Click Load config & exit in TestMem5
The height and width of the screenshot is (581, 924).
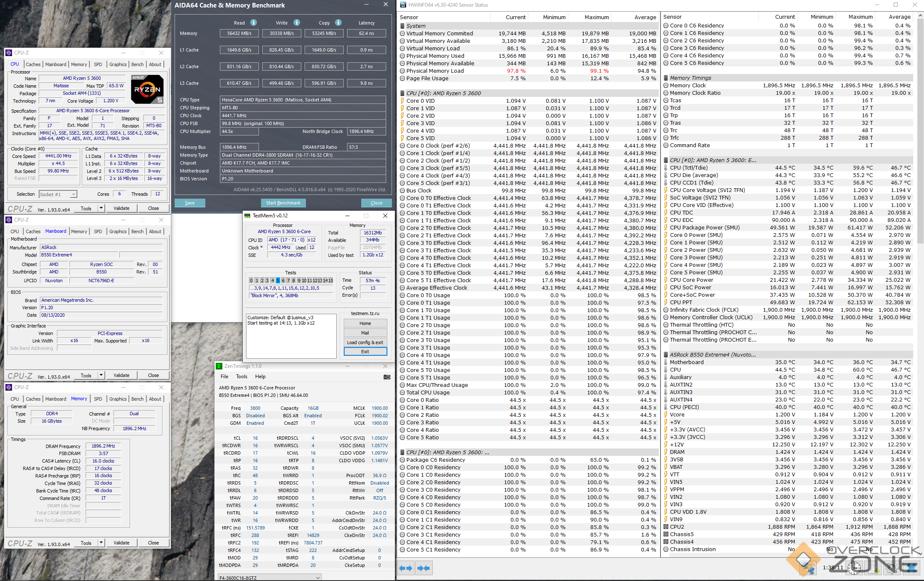[365, 342]
